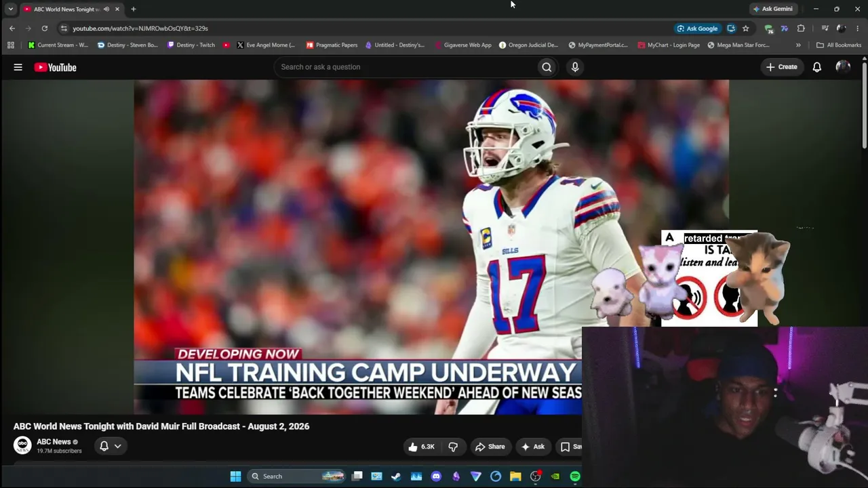This screenshot has height=488, width=868.
Task: Open the Destiny - Steven Bo... bookmark
Action: pyautogui.click(x=127, y=45)
